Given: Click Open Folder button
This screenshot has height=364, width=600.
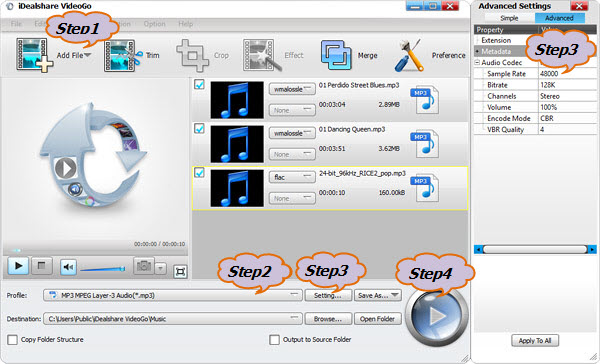Looking at the screenshot, I should pyautogui.click(x=378, y=318).
